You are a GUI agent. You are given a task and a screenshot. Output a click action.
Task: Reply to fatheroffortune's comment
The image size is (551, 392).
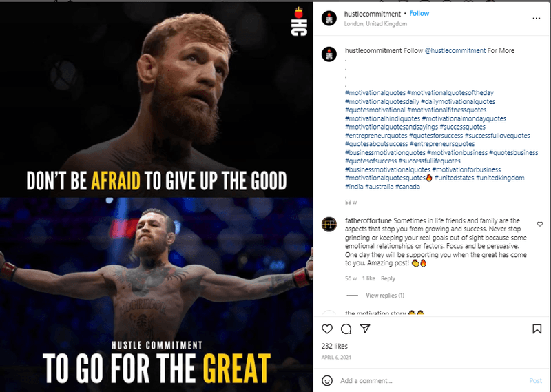coord(388,278)
